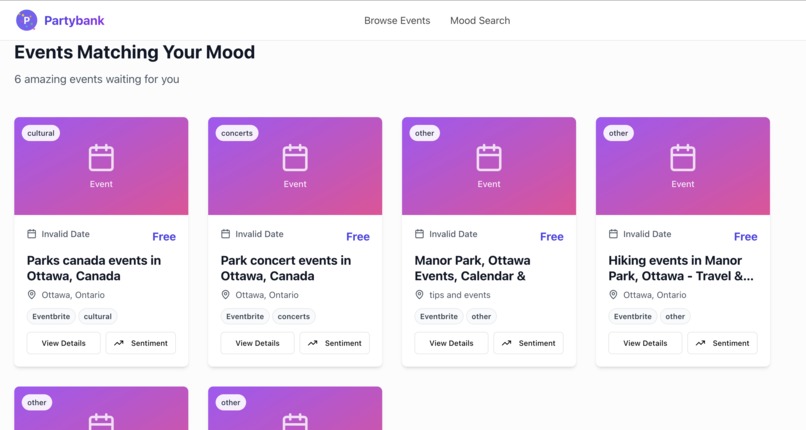Screen dimensions: 806x430
Task: Click the tips and events location text
Action: (x=460, y=295)
